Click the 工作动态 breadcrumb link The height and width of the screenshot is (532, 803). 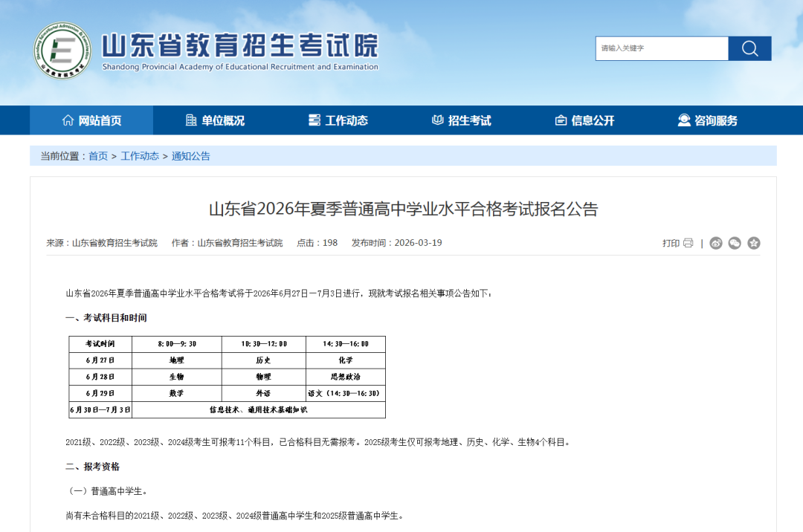[x=141, y=155]
